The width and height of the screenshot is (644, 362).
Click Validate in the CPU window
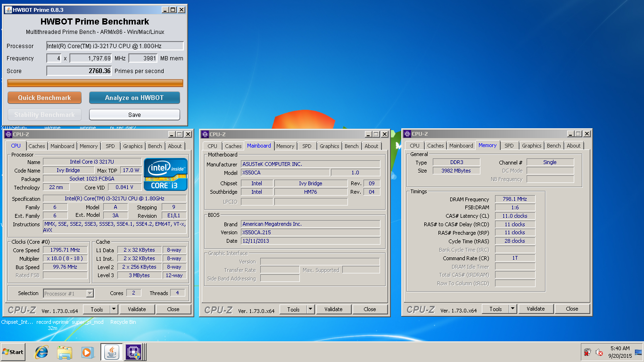click(137, 309)
